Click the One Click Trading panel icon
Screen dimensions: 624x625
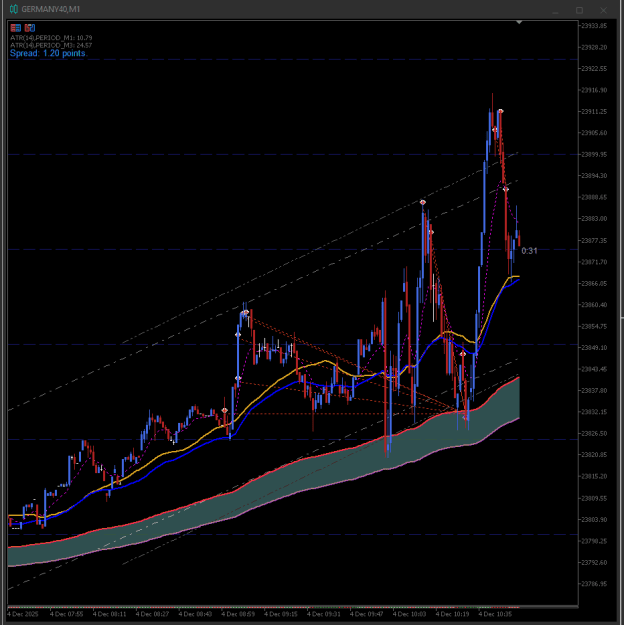click(16, 28)
